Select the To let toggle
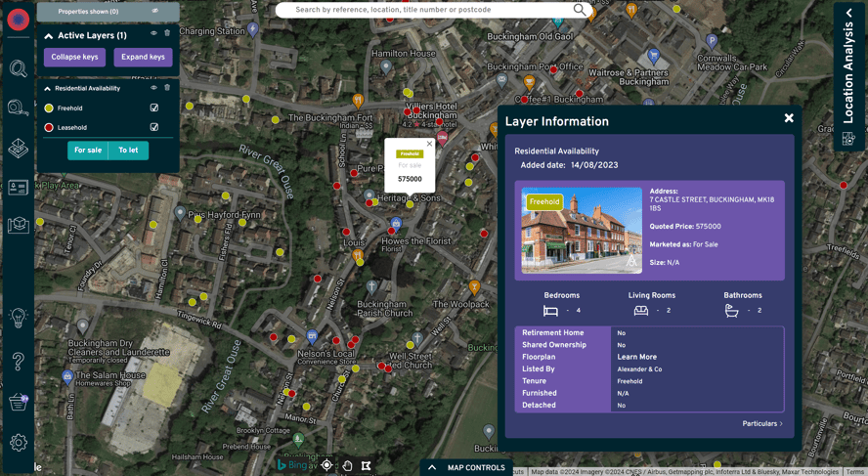The image size is (868, 476). 128,150
